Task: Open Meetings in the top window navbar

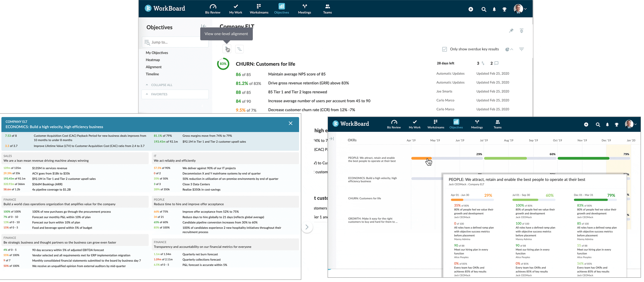Action: (x=304, y=9)
